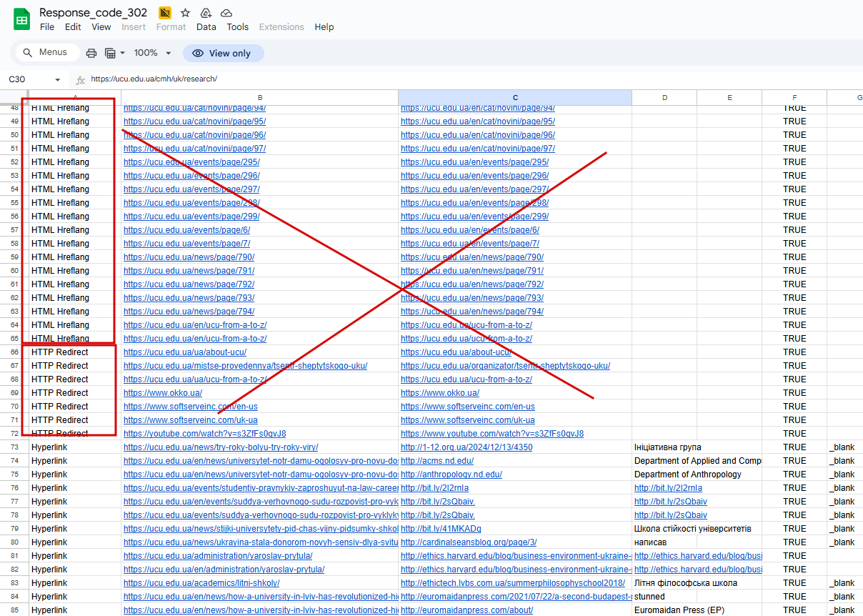Open the https://www.okko.ua/ link in column B
The height and width of the screenshot is (616, 863).
pyautogui.click(x=163, y=393)
